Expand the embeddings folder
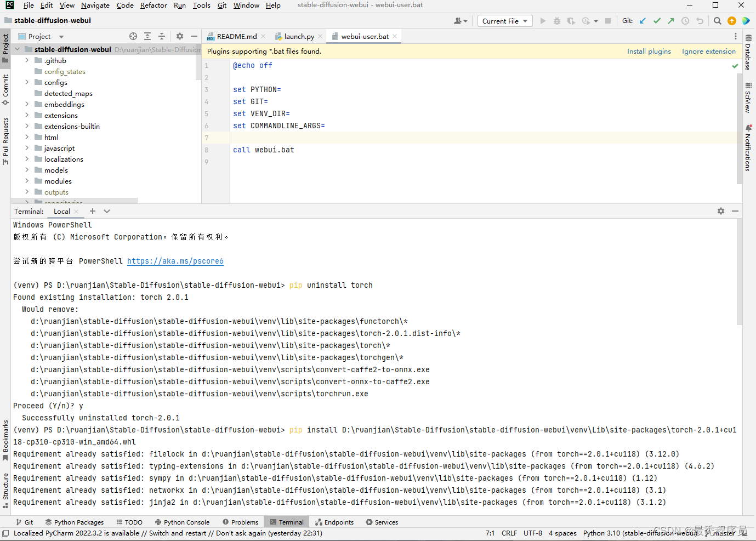This screenshot has height=541, width=756. [27, 104]
